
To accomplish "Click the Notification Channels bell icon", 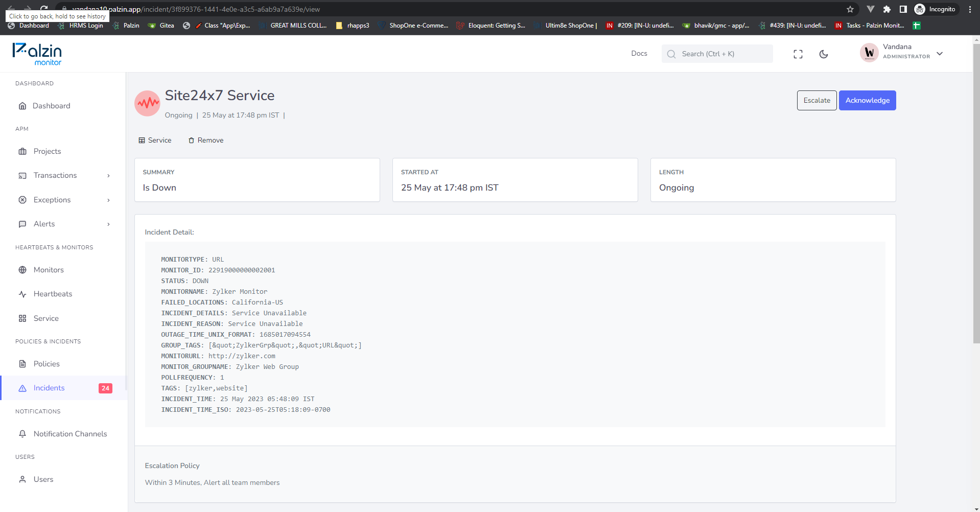I will click(x=22, y=434).
